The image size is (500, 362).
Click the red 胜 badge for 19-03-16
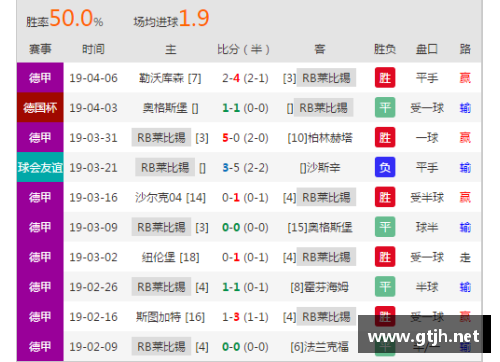click(x=385, y=197)
